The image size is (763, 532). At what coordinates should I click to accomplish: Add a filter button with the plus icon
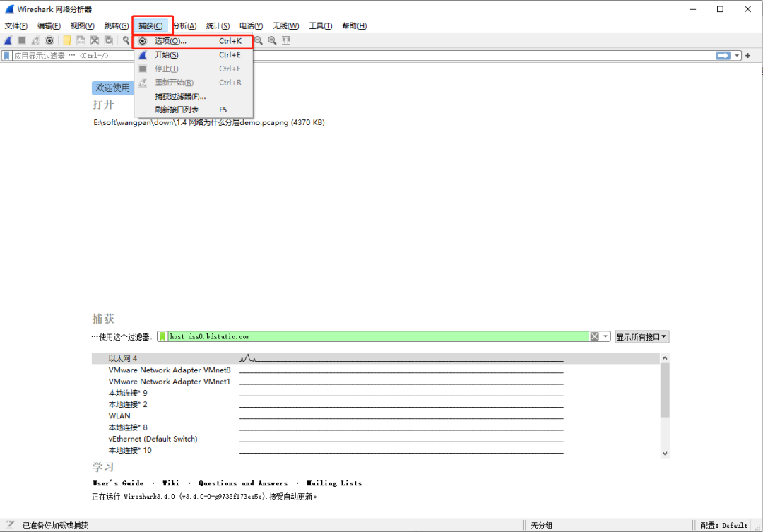click(x=748, y=56)
